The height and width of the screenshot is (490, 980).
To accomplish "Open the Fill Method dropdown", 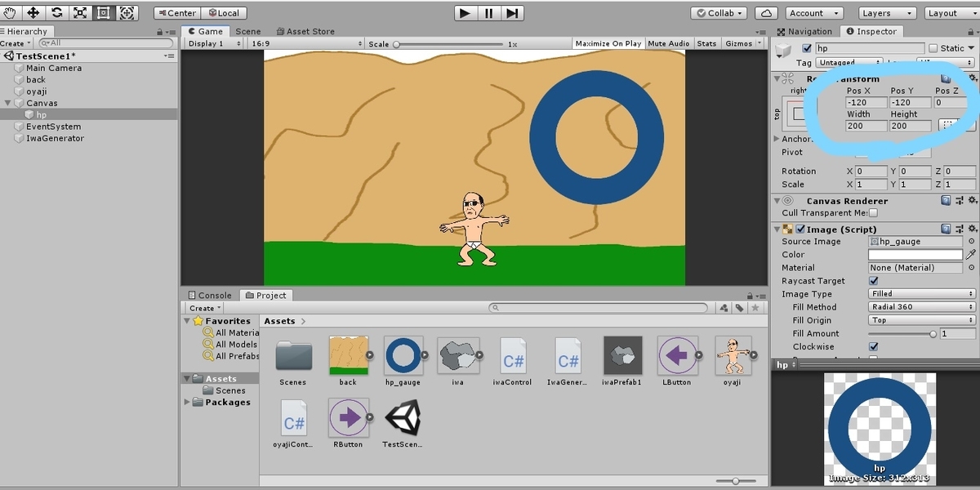I will [x=922, y=307].
